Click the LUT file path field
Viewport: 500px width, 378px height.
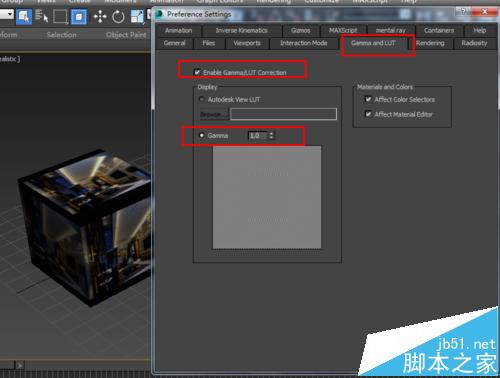click(283, 114)
